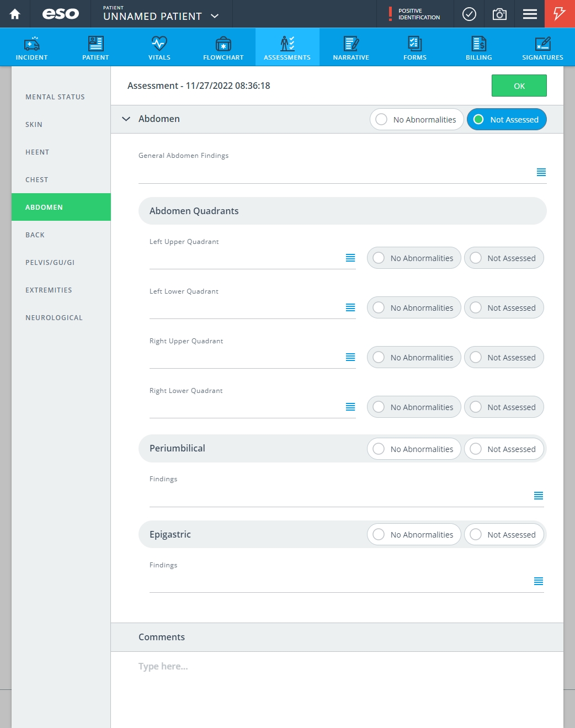Image resolution: width=575 pixels, height=728 pixels.
Task: Select Chest in the sidebar
Action: (36, 179)
